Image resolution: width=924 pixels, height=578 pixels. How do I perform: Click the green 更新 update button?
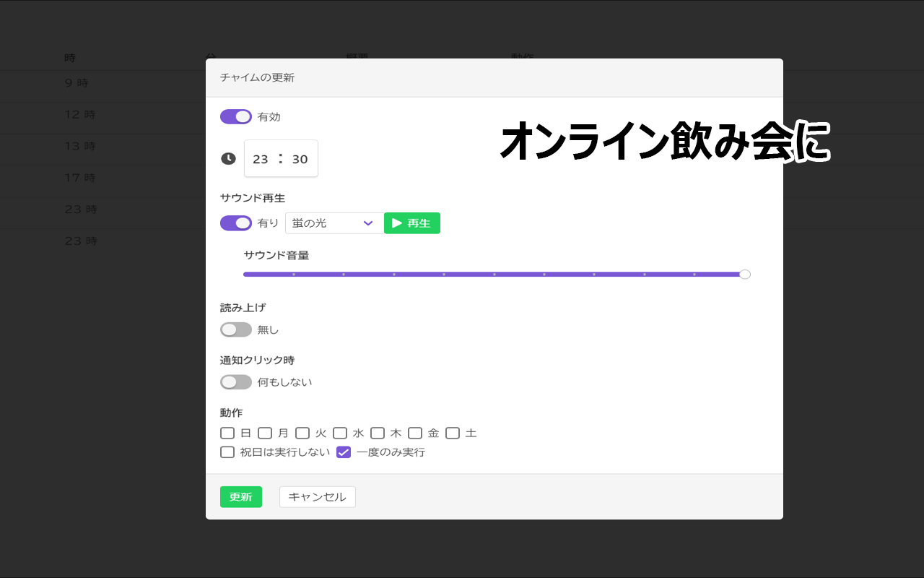[241, 497]
